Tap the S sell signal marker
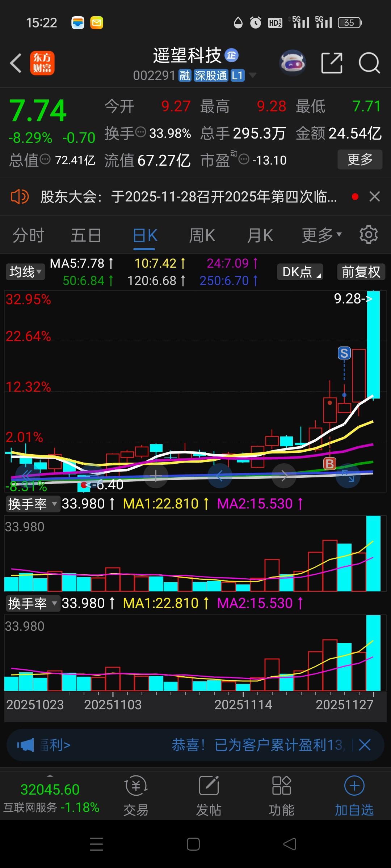 pos(344,353)
